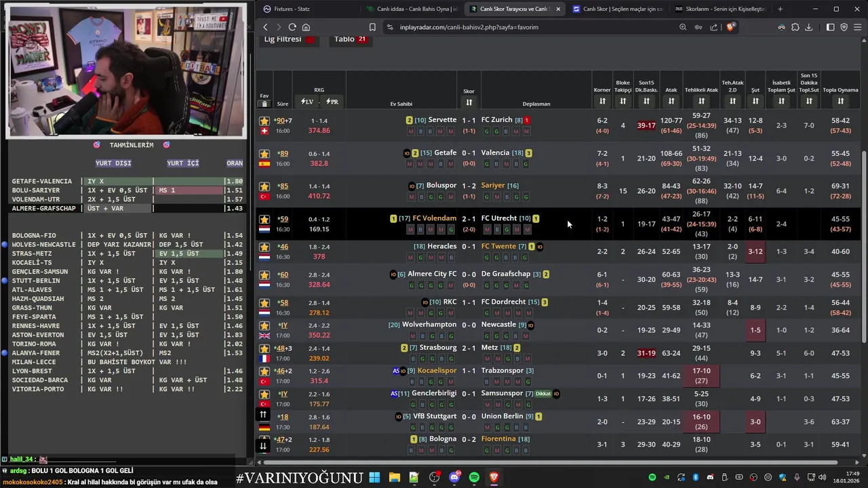
Task: Sort table by Skor column
Action: pos(469,102)
